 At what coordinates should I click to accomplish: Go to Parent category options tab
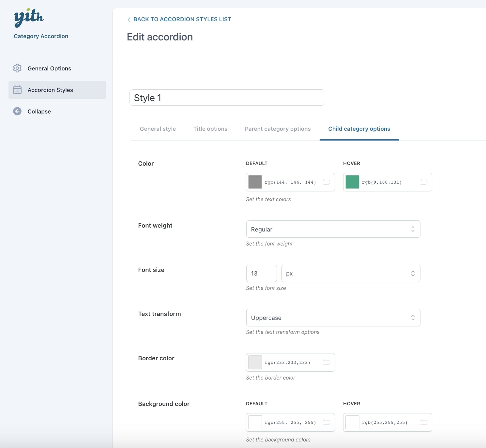coord(278,129)
